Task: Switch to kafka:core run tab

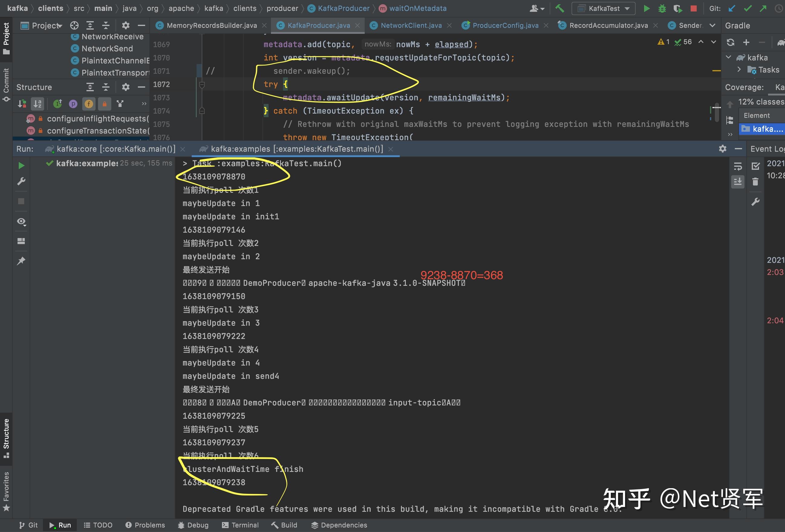Action: pos(116,149)
